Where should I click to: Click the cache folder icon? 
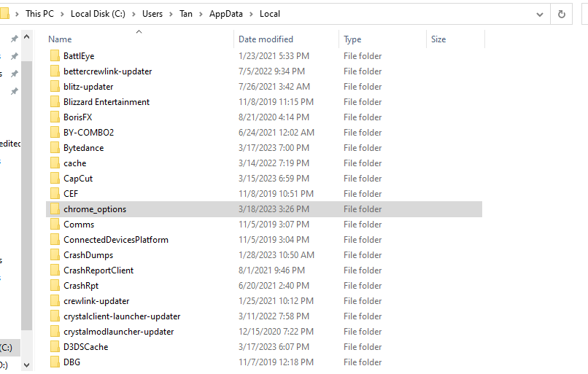[55, 163]
